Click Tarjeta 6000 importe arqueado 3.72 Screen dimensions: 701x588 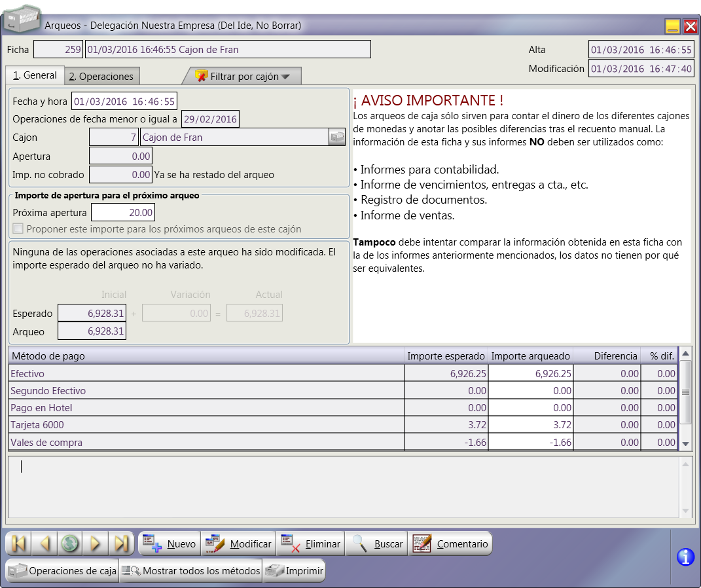(531, 424)
